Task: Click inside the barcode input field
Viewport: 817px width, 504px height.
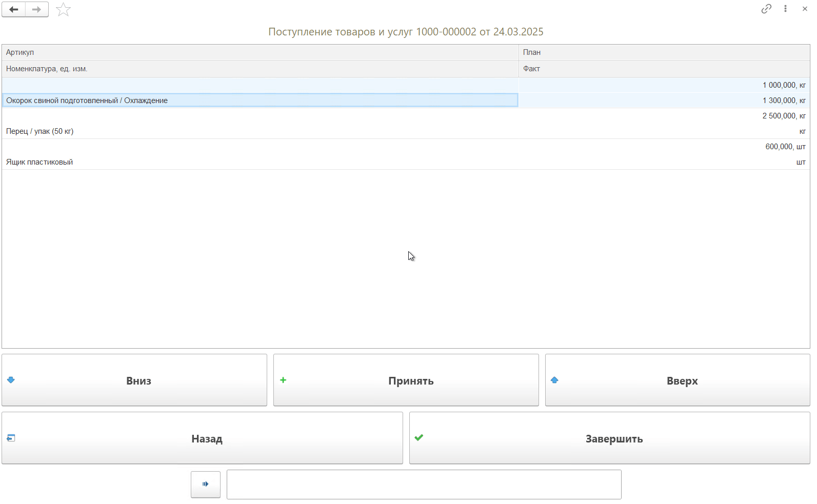Action: point(424,485)
